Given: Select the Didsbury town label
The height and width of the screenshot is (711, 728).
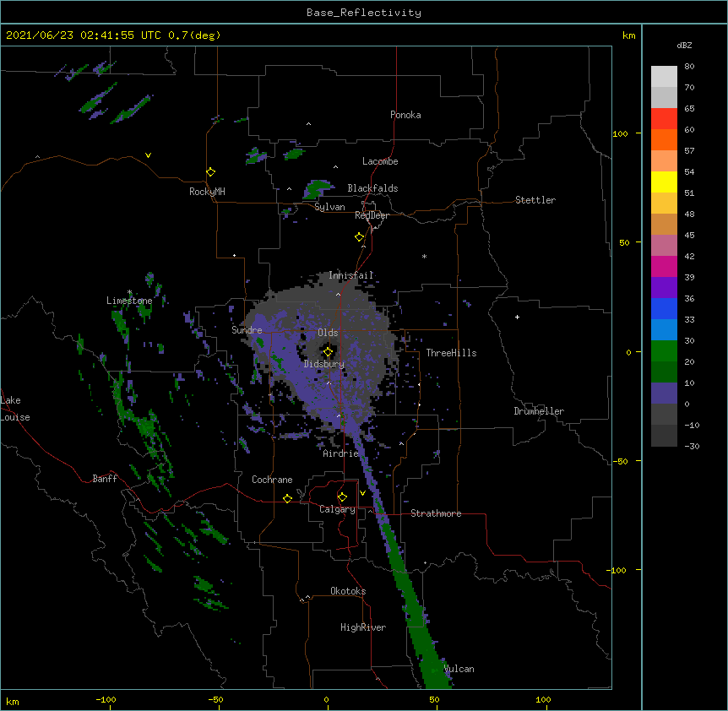Looking at the screenshot, I should [324, 364].
